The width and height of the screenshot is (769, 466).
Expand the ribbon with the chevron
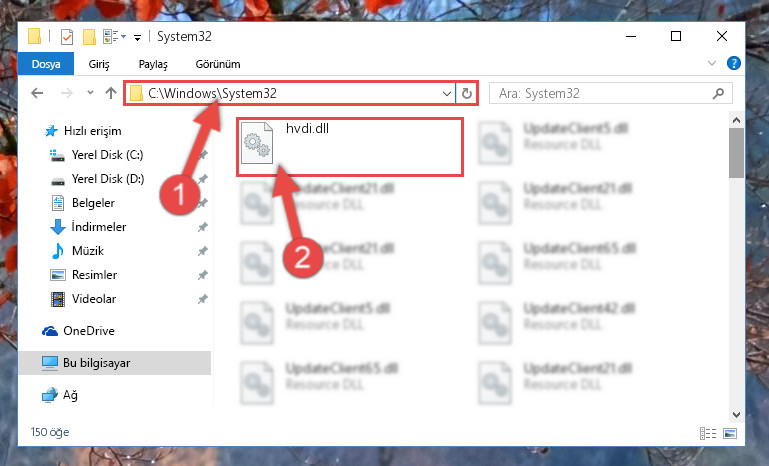[x=712, y=63]
